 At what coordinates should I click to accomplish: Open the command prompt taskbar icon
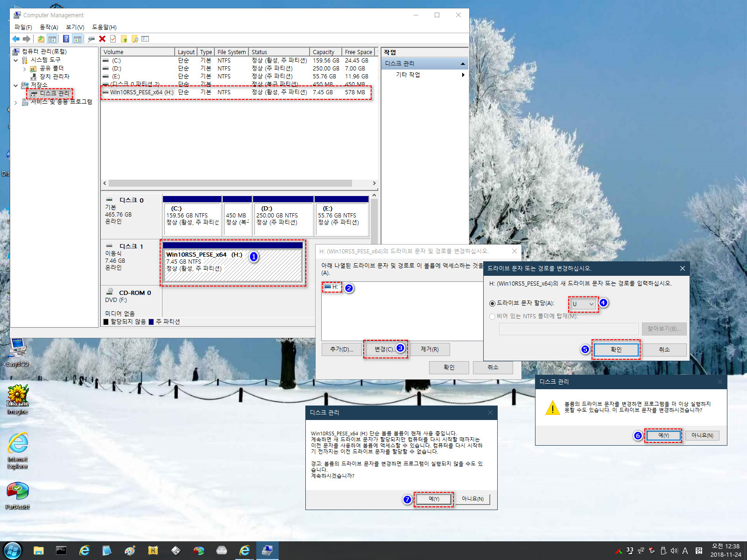61,551
